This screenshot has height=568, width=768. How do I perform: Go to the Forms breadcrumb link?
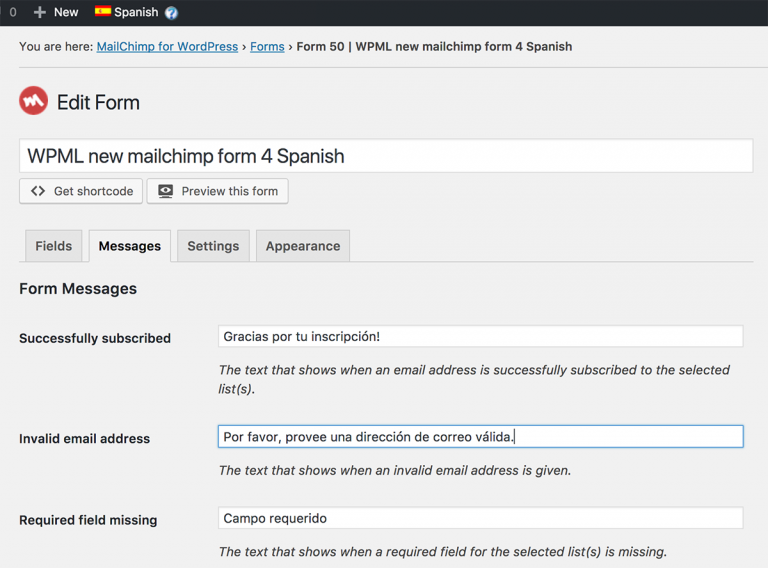[267, 47]
